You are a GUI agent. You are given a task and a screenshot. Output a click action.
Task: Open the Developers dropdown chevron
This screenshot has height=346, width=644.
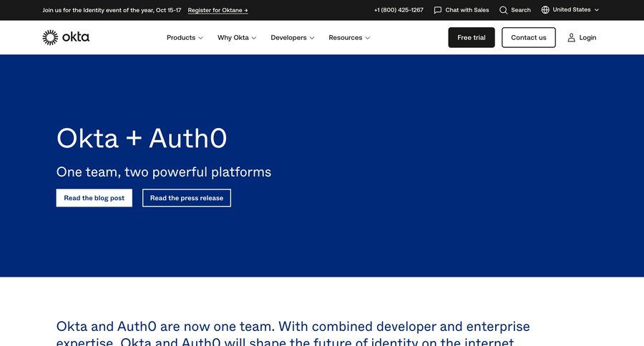(x=312, y=38)
